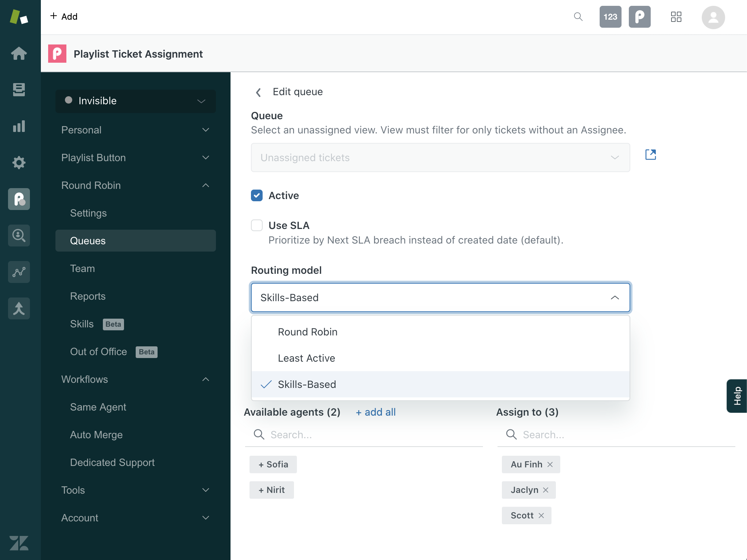Add Sofia to the assigned agents
Viewport: 747px width, 560px height.
tap(273, 464)
